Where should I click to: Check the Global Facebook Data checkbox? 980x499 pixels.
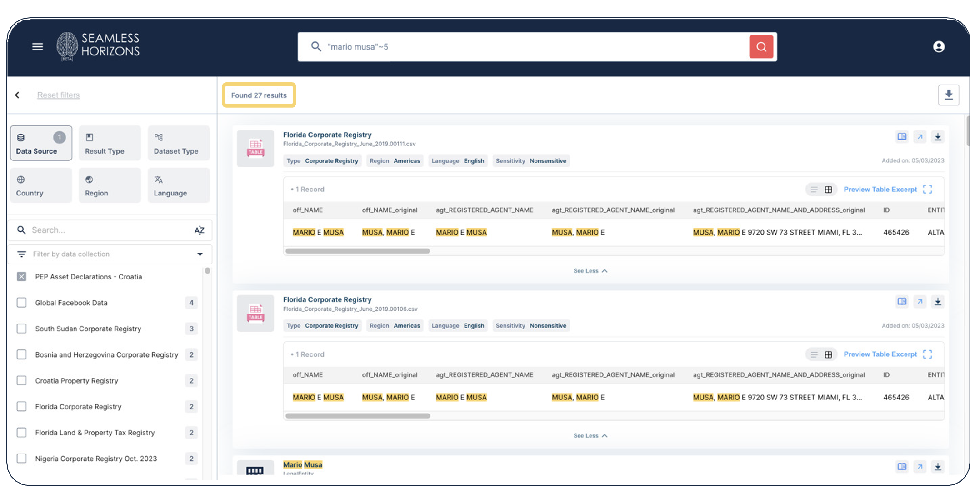coord(21,303)
